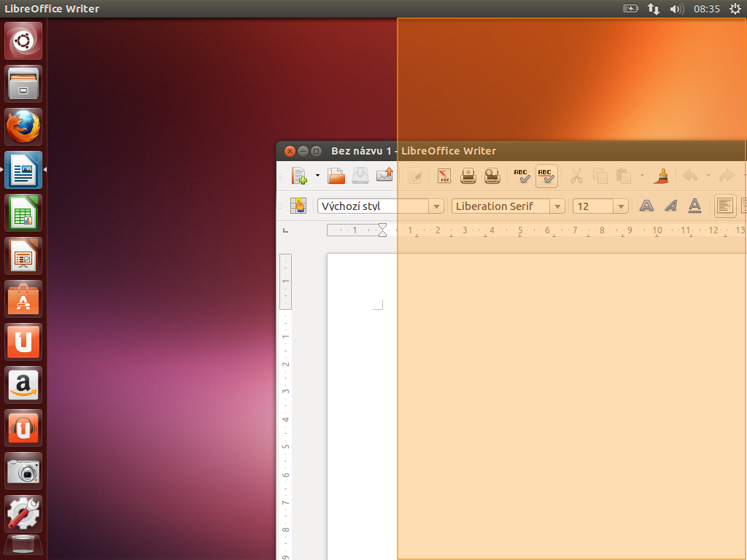Launch LibreOffice Calc from launcher

(23, 213)
